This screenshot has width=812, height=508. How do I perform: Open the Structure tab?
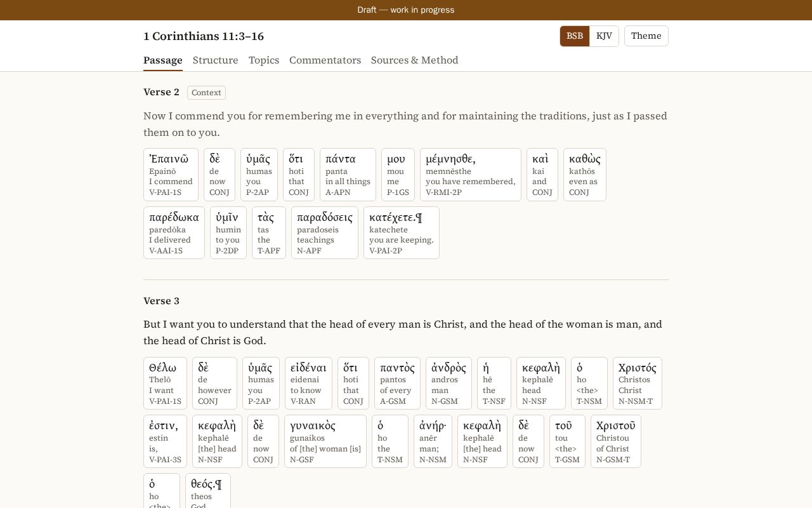click(216, 60)
